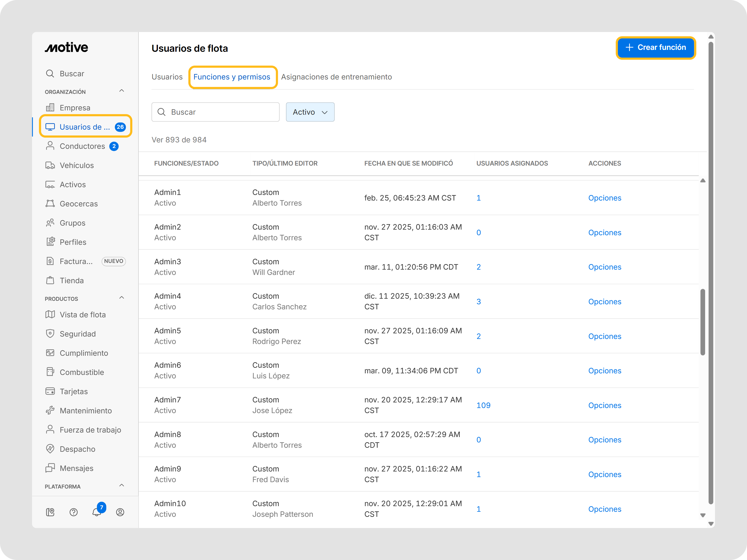The height and width of the screenshot is (560, 747).
Task: Switch to Asignaciones de entrenamiento tab
Action: tap(336, 77)
